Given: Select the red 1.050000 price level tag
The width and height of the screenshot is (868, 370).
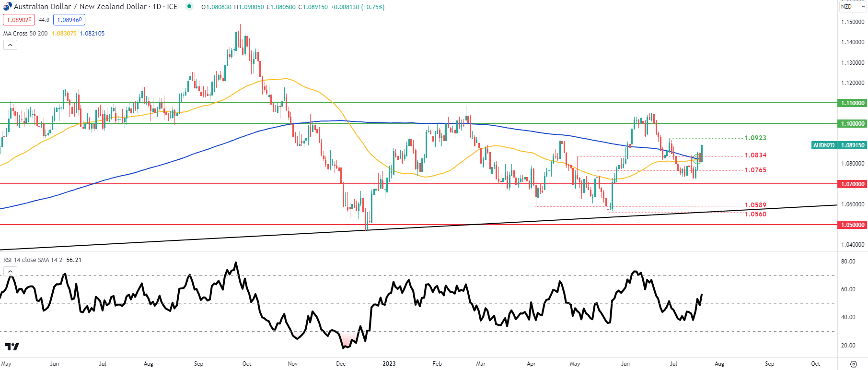Looking at the screenshot, I should coord(852,225).
